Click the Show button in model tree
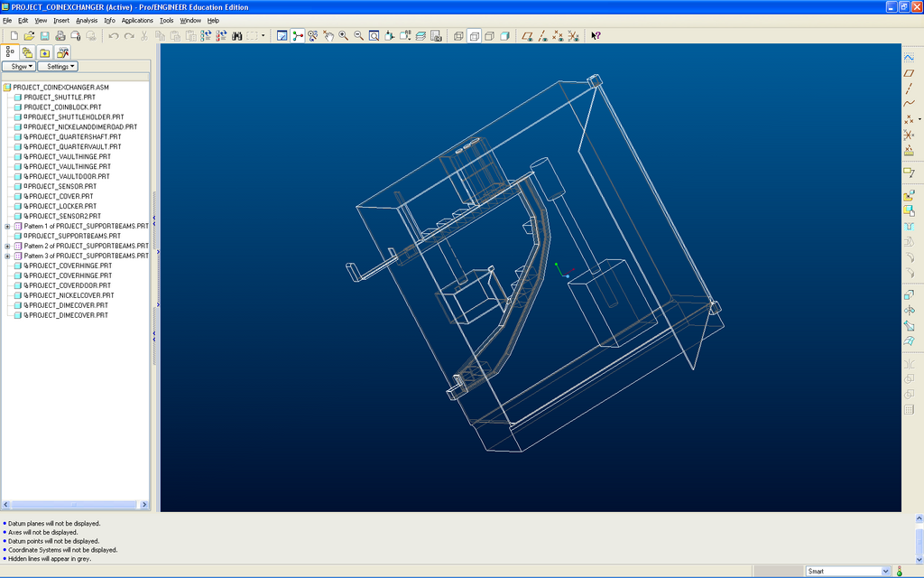 coord(18,66)
